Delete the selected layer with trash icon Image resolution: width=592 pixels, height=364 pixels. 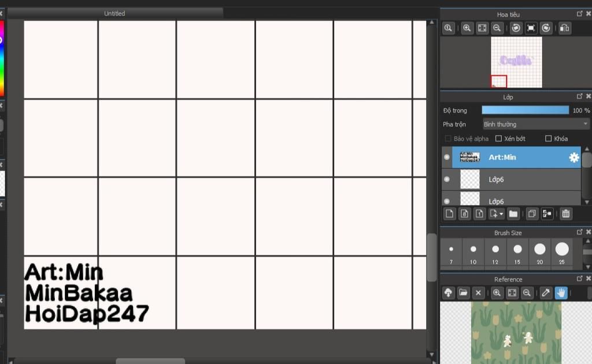[x=565, y=214]
